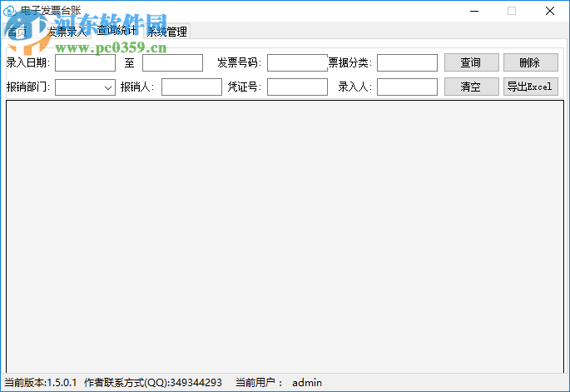Click the 清空 button
This screenshot has width=570, height=392.
click(x=472, y=87)
